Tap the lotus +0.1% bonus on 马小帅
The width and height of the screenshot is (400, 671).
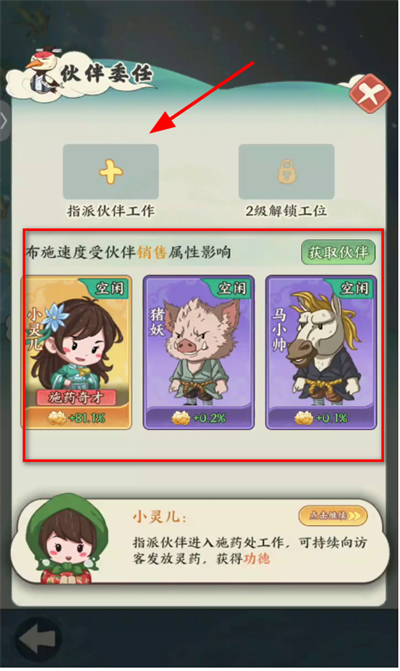point(321,418)
